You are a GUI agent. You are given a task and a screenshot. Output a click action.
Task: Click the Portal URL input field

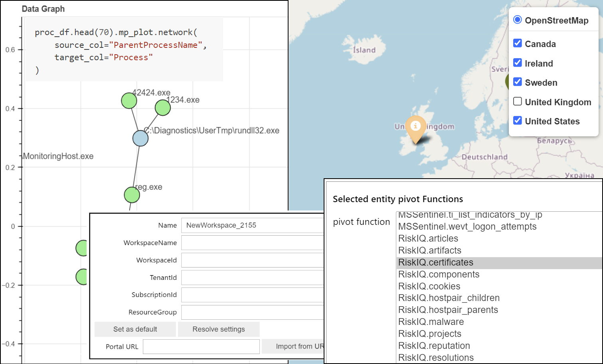[x=202, y=346]
